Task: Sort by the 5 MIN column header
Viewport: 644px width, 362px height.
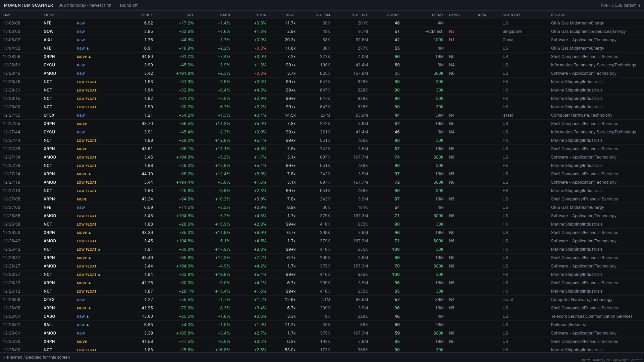Action: click(225, 15)
